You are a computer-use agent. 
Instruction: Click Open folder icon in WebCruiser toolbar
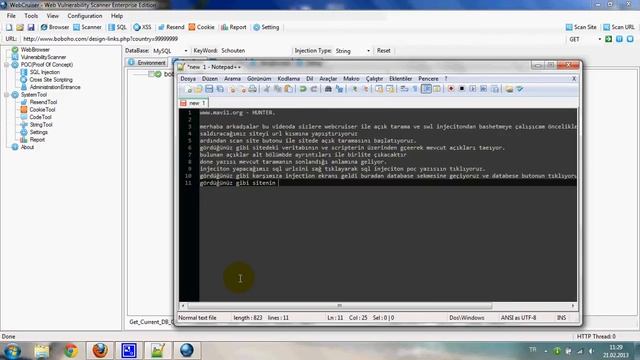(20, 27)
